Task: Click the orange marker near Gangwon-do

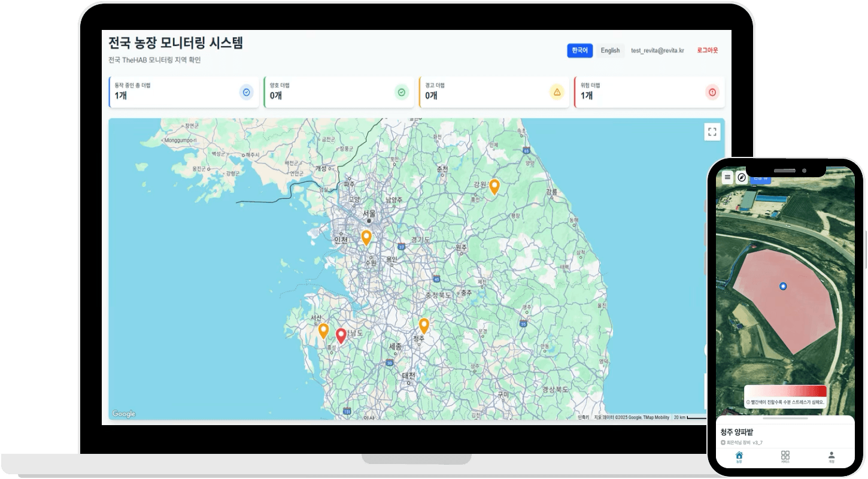Action: (x=494, y=186)
